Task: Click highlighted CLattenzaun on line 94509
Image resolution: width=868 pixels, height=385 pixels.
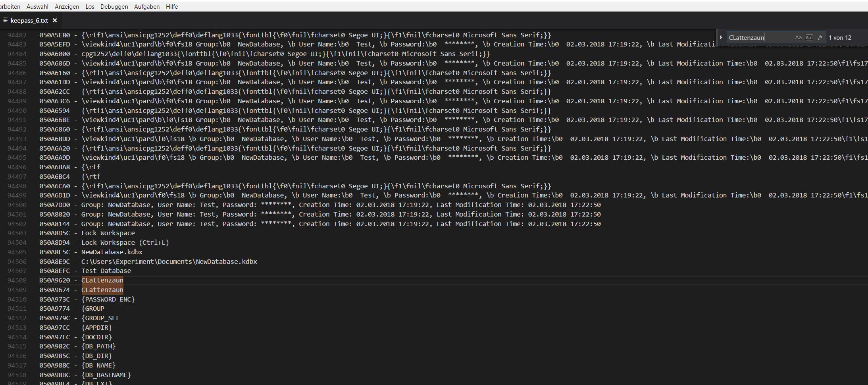Action: [102, 290]
